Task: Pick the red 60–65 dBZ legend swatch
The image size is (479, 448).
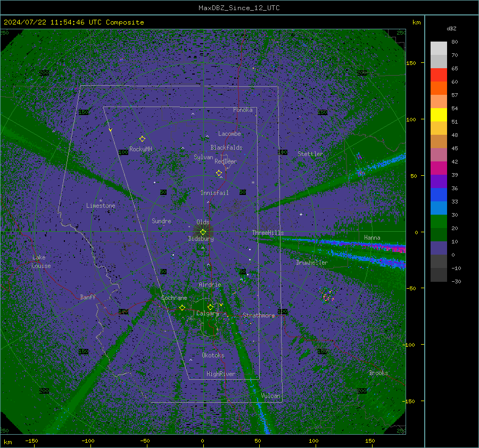Action: point(439,75)
